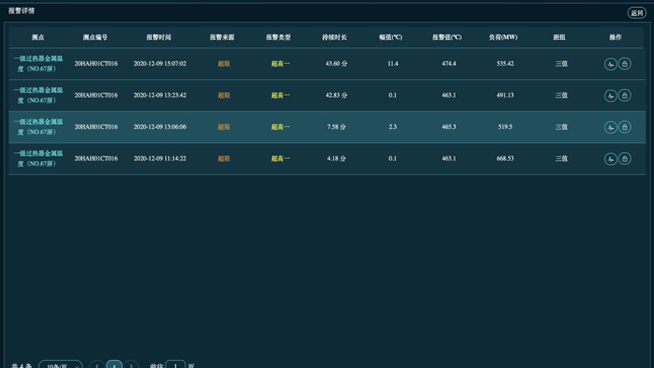Click load value 535.42

pos(505,63)
